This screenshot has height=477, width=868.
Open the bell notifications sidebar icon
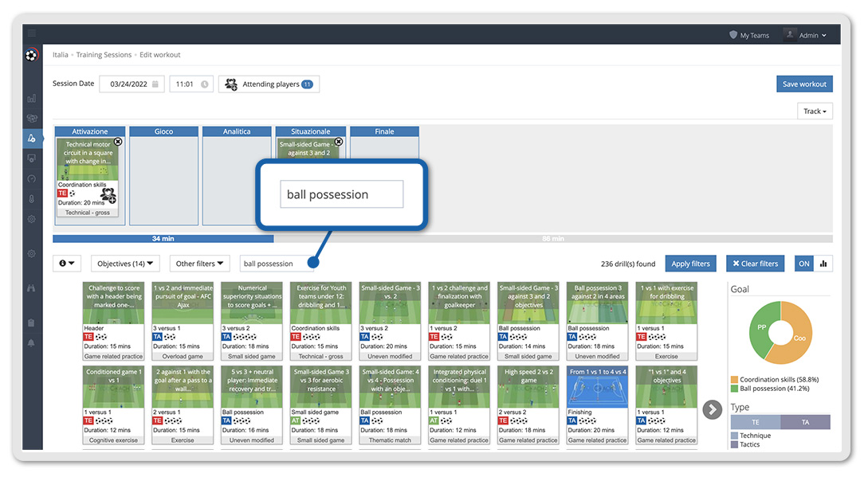click(x=32, y=343)
